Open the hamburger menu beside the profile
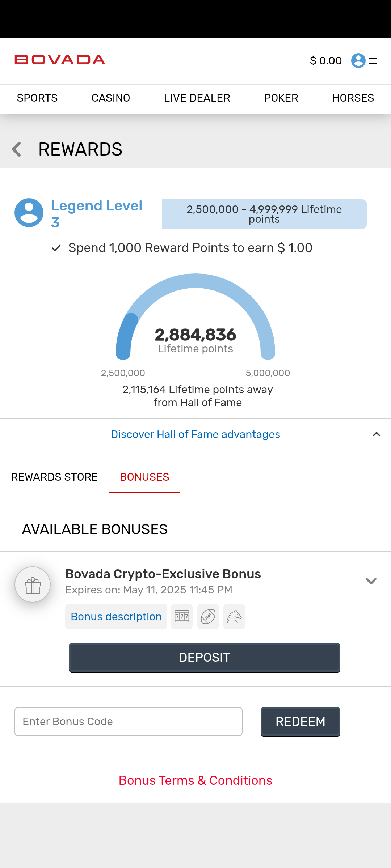 373,61
